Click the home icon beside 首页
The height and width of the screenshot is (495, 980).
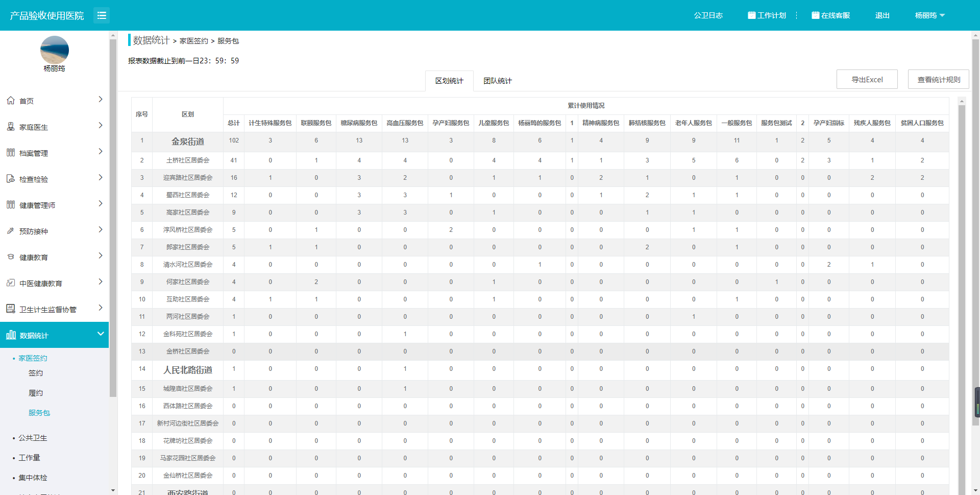click(11, 101)
